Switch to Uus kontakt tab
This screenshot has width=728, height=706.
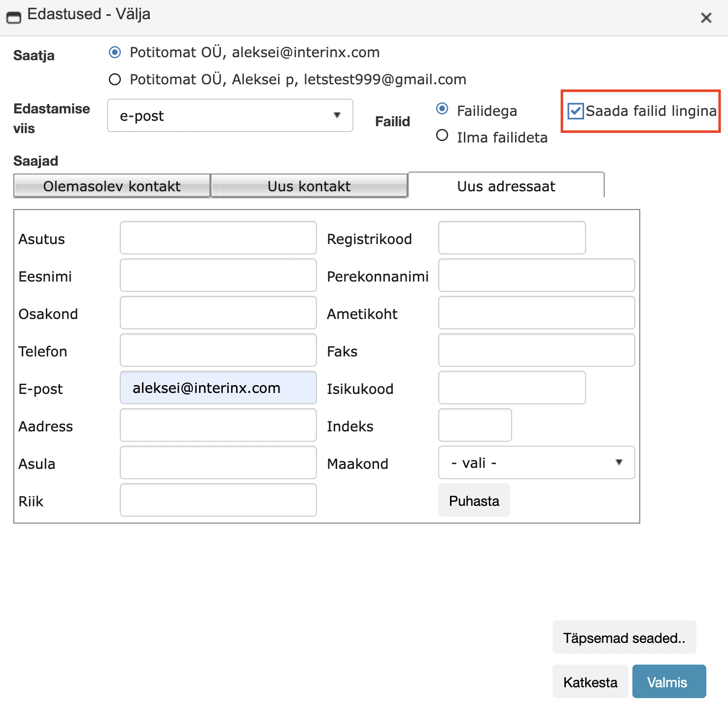pyautogui.click(x=309, y=186)
